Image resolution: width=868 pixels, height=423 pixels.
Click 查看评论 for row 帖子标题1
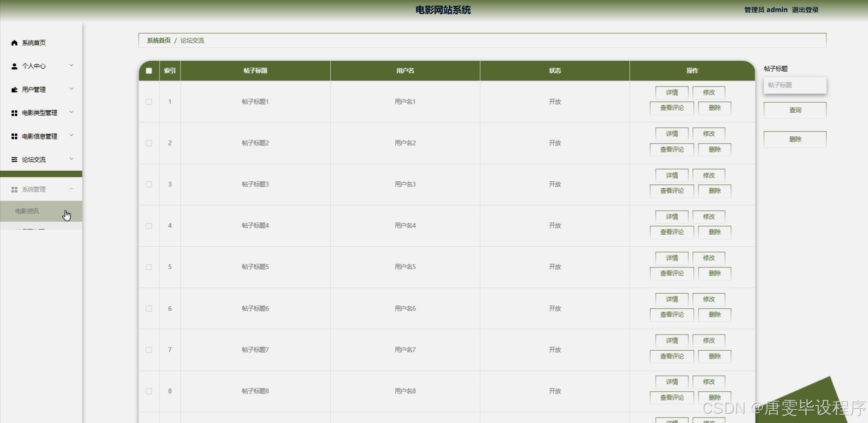click(672, 108)
